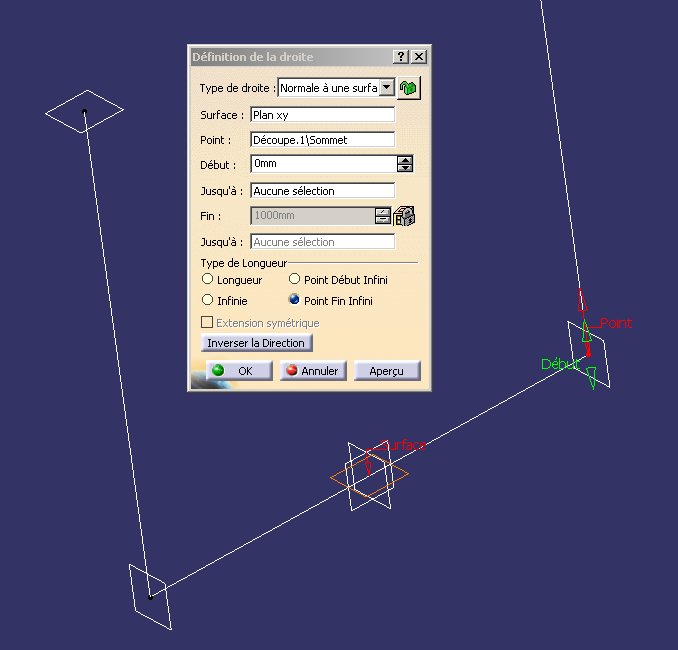Click the upper red direction arrow above Point
678x650 pixels.
tap(582, 300)
